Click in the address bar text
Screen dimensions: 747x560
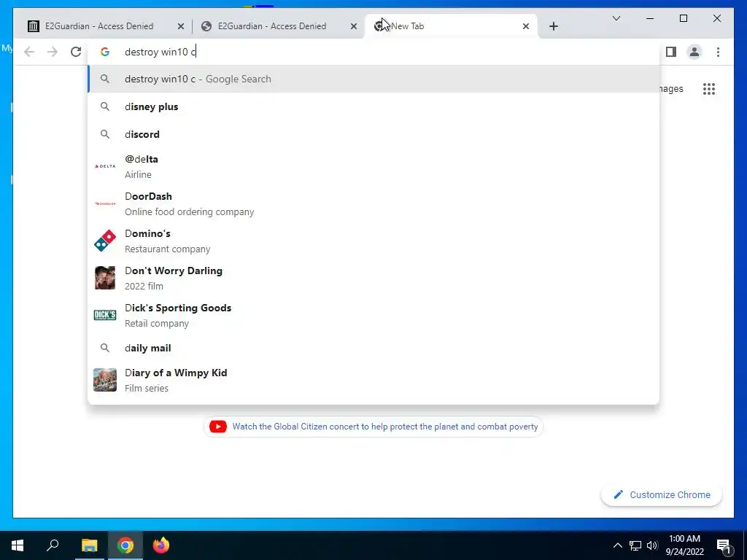[160, 52]
